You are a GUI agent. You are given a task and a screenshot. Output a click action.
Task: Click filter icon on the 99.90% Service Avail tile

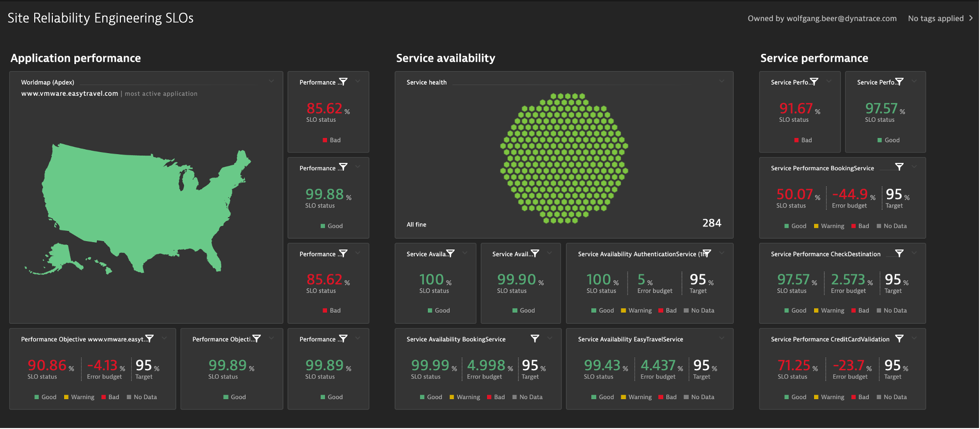[x=535, y=253]
